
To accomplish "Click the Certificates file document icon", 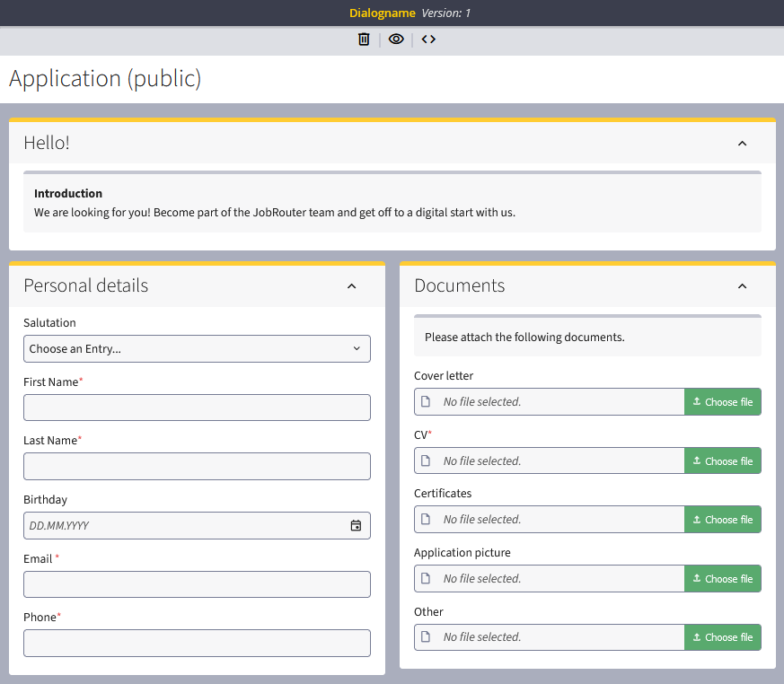I will click(x=426, y=520).
